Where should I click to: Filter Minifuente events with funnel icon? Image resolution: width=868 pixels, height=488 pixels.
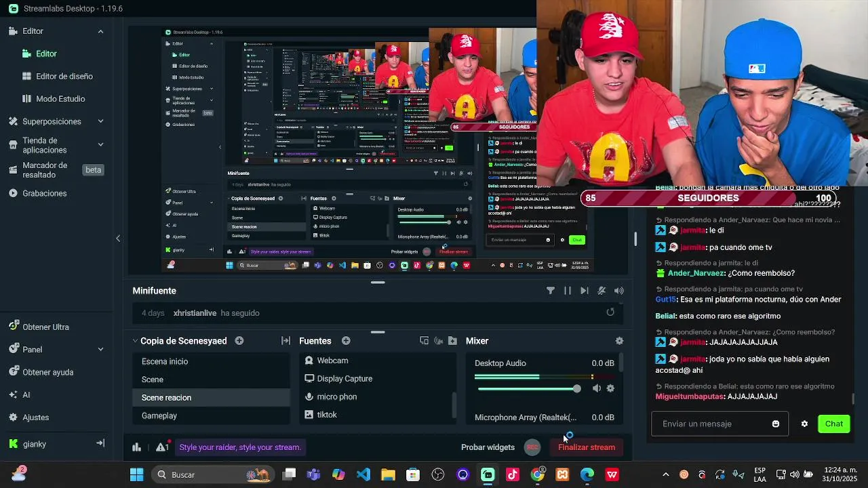[551, 291]
